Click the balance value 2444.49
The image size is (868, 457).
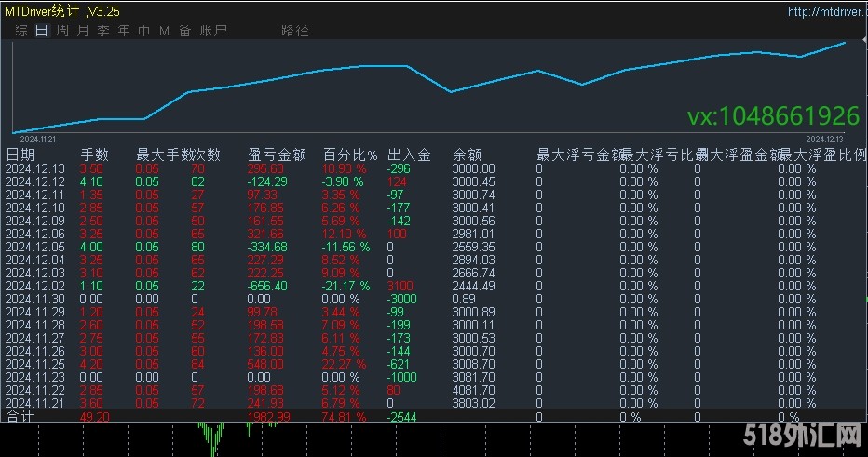coord(473,286)
